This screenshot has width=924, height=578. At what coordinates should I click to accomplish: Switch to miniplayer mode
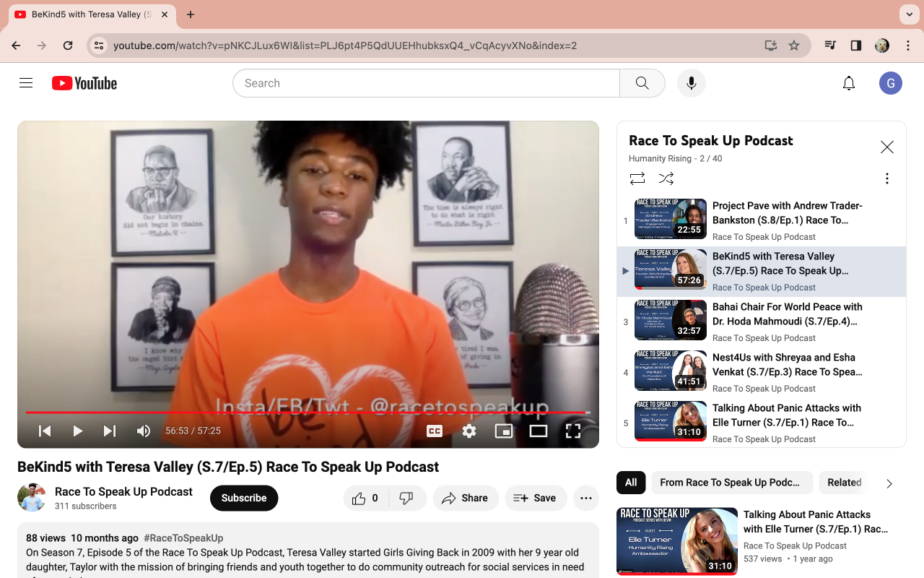pos(504,431)
